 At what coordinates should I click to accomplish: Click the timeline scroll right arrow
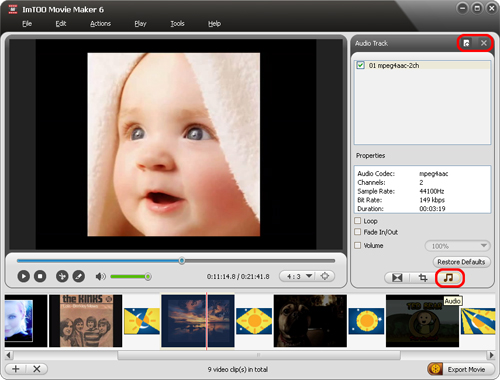[x=491, y=355]
